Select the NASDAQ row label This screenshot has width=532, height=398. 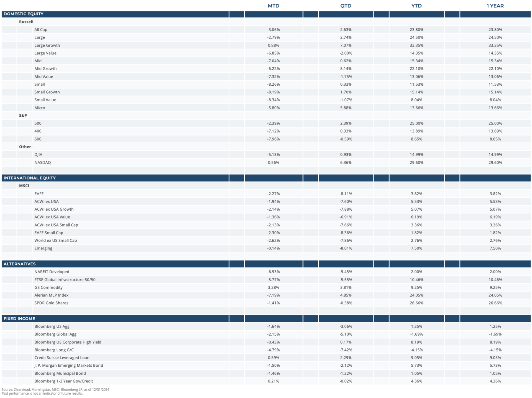43,162
